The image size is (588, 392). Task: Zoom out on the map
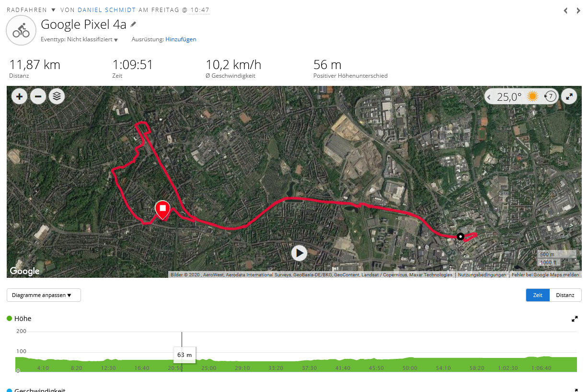[38, 97]
